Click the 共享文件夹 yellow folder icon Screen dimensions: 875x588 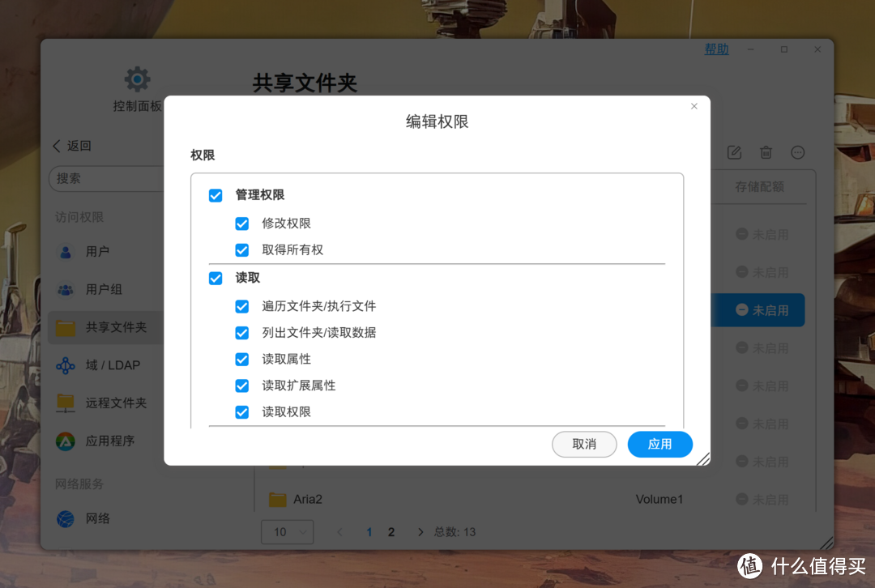66,328
